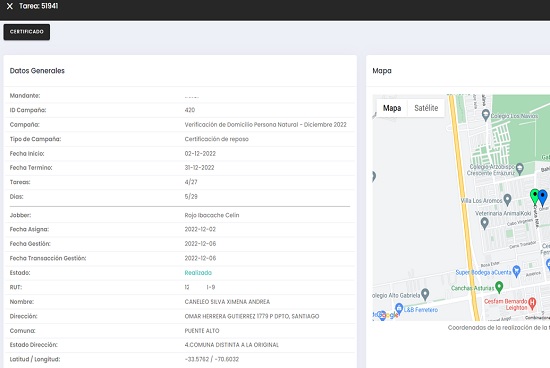Click Veterinaria AnimalKoki map marker
The height and width of the screenshot is (368, 550).
click(x=484, y=223)
